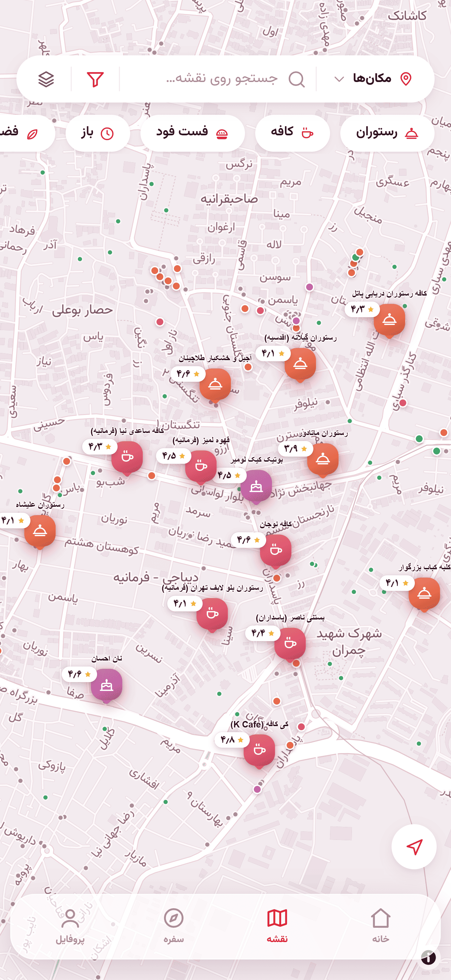This screenshot has width=451, height=980.
Task: Select the رستوران گیلانه (اقدسیه) pin
Action: point(300,365)
